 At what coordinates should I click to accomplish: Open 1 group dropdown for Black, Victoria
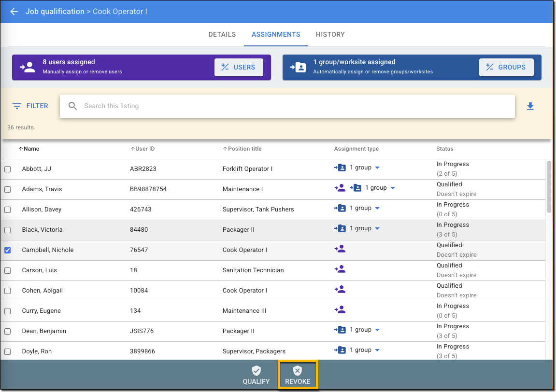(377, 229)
